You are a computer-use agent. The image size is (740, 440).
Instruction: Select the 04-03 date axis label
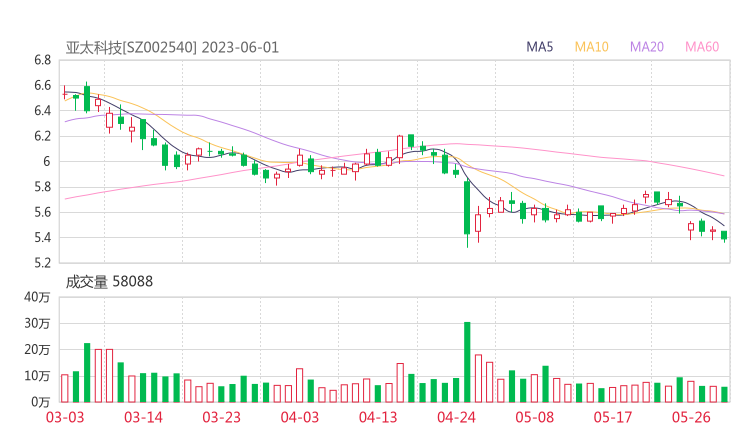(x=300, y=417)
